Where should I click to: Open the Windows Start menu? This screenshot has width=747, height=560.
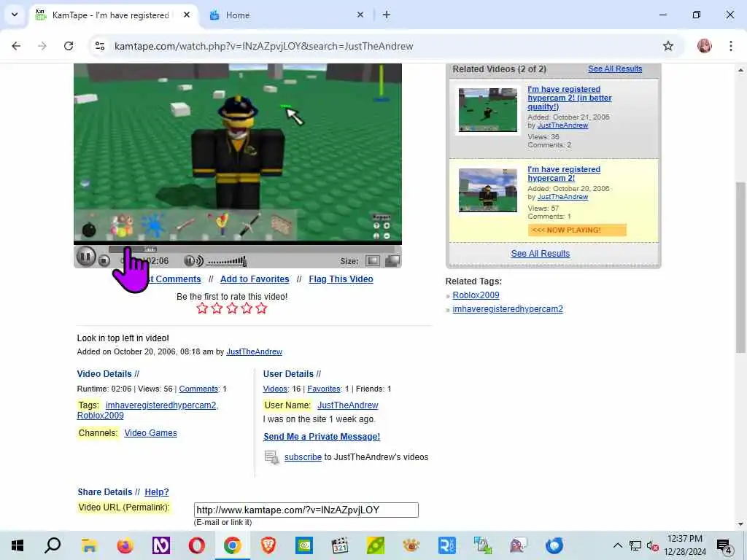[18, 545]
